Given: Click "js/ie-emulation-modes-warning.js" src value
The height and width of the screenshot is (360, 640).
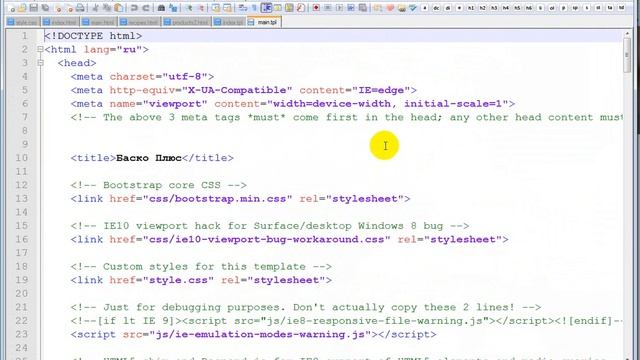Looking at the screenshot, I should [260, 334].
